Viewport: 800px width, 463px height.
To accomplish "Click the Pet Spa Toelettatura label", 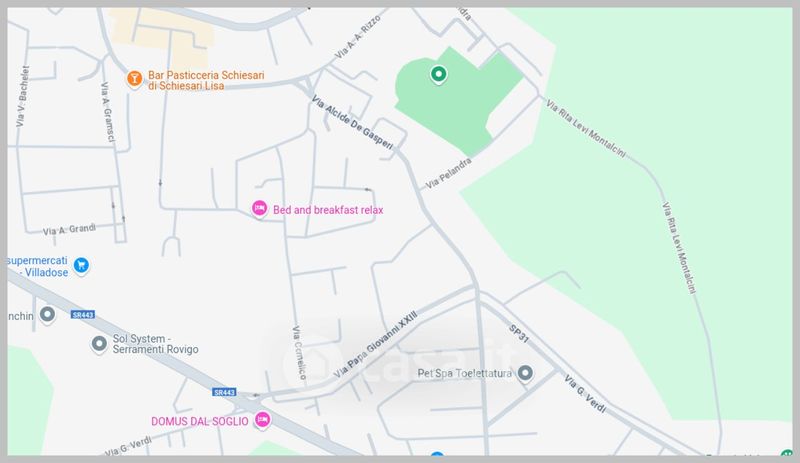I will pos(464,374).
